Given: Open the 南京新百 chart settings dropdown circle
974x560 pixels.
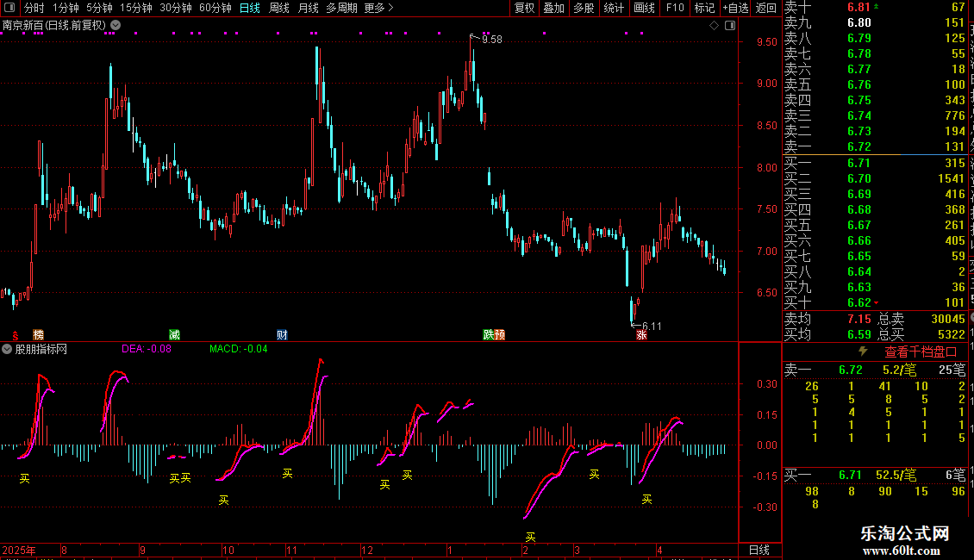Looking at the screenshot, I should pyautogui.click(x=116, y=26).
